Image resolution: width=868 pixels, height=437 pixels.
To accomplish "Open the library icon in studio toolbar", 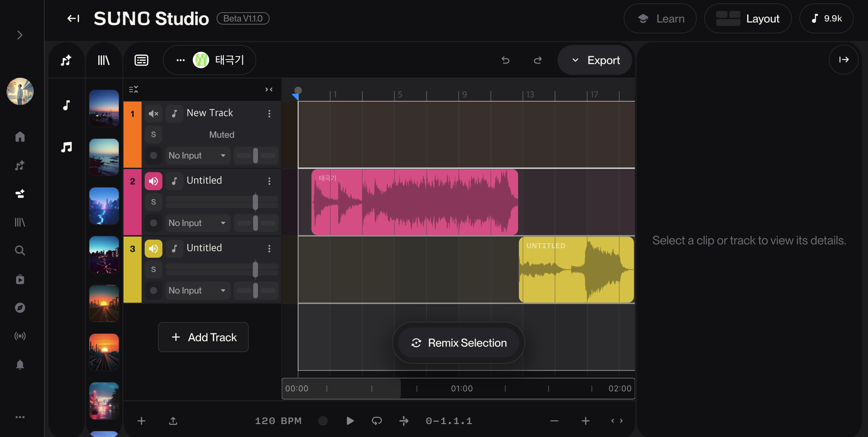I will 103,60.
